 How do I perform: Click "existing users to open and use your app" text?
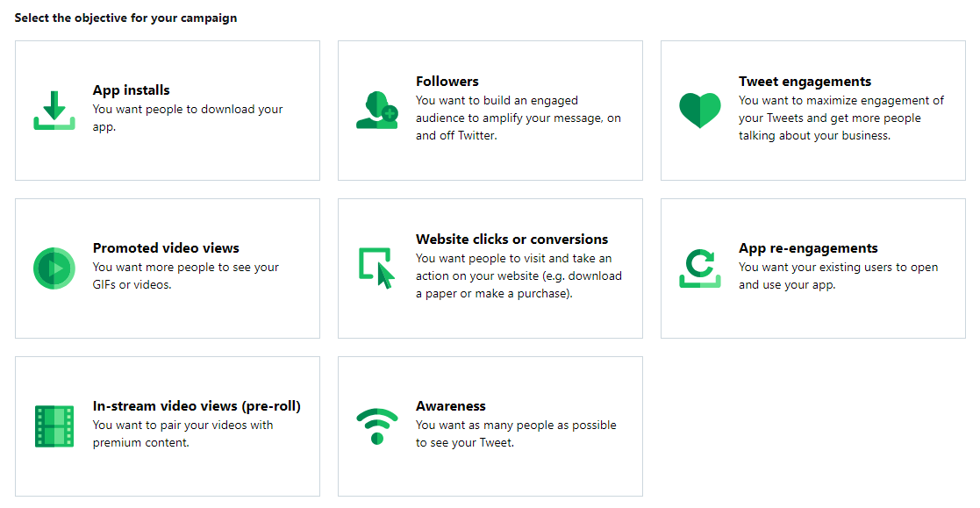[x=838, y=275]
